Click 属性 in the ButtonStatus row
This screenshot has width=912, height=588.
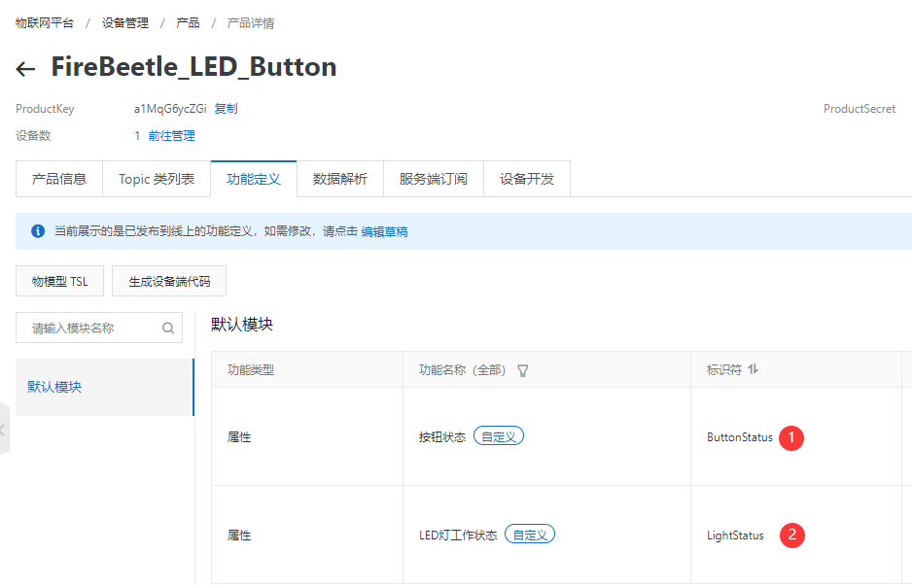239,437
